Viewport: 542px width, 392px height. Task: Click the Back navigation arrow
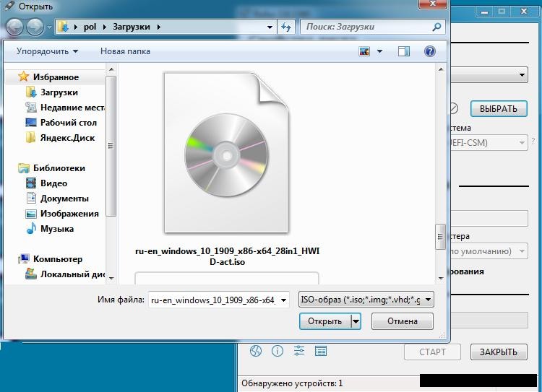[x=14, y=27]
